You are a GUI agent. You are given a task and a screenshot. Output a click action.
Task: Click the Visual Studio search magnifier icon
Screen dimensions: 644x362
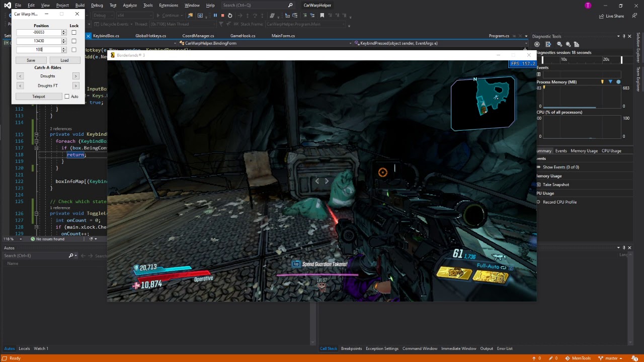pos(290,5)
